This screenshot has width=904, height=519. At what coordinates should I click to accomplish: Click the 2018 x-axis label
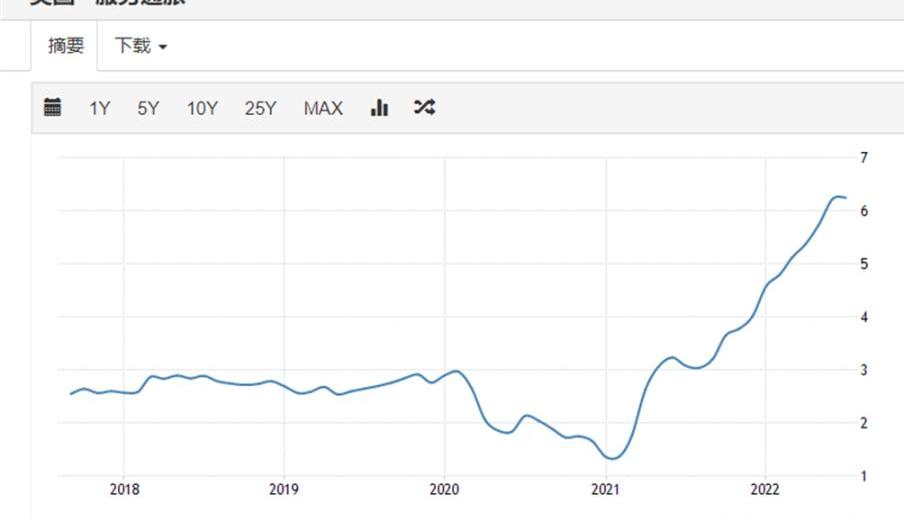coord(124,490)
